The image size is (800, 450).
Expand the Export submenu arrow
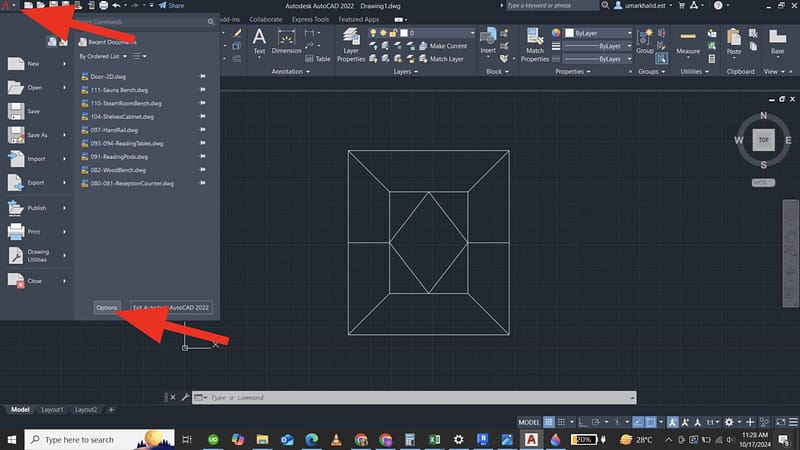tap(65, 183)
